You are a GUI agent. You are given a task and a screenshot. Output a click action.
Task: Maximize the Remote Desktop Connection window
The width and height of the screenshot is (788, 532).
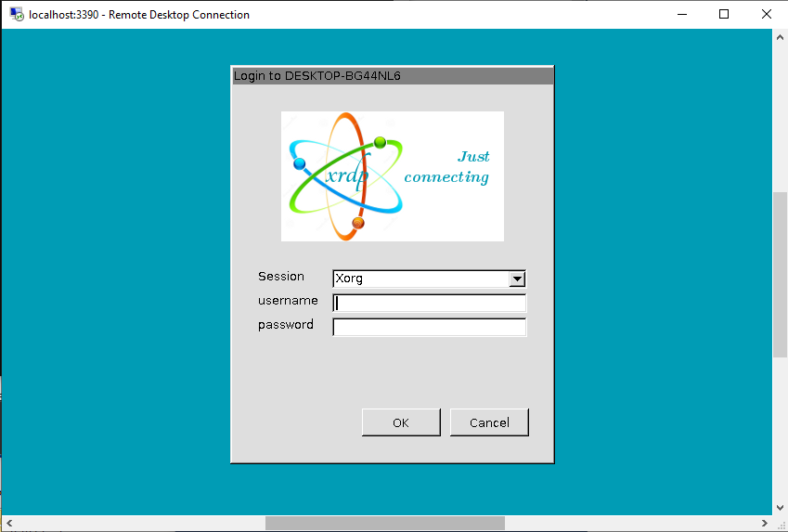click(724, 14)
